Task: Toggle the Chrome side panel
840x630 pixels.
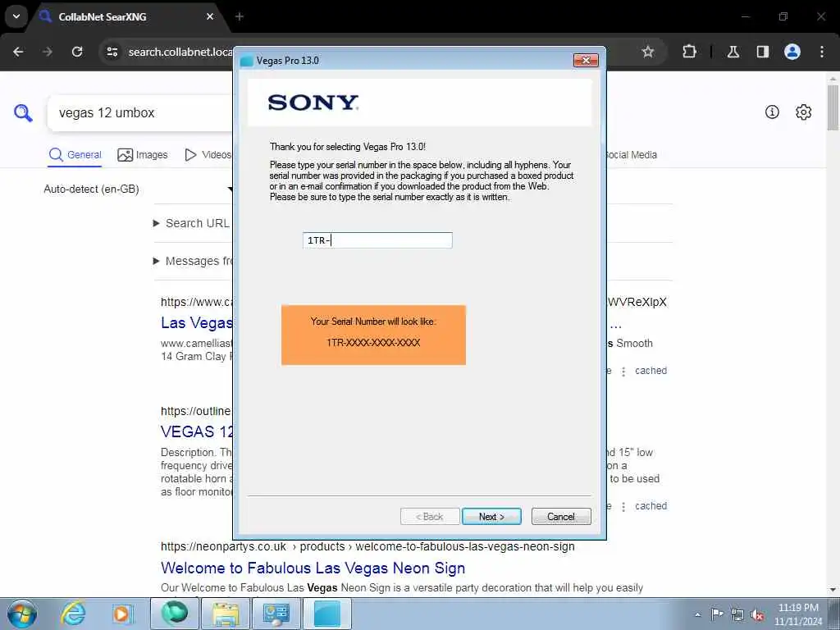Action: point(763,52)
